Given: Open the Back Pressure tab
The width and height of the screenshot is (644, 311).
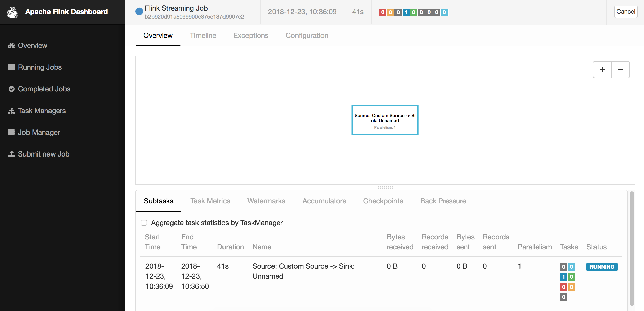Looking at the screenshot, I should pos(443,201).
